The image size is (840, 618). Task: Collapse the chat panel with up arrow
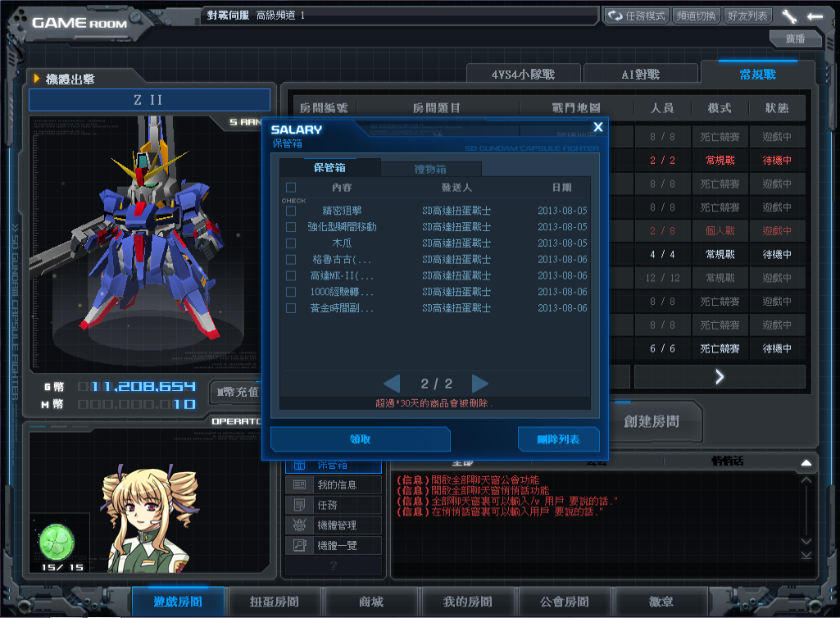806,461
